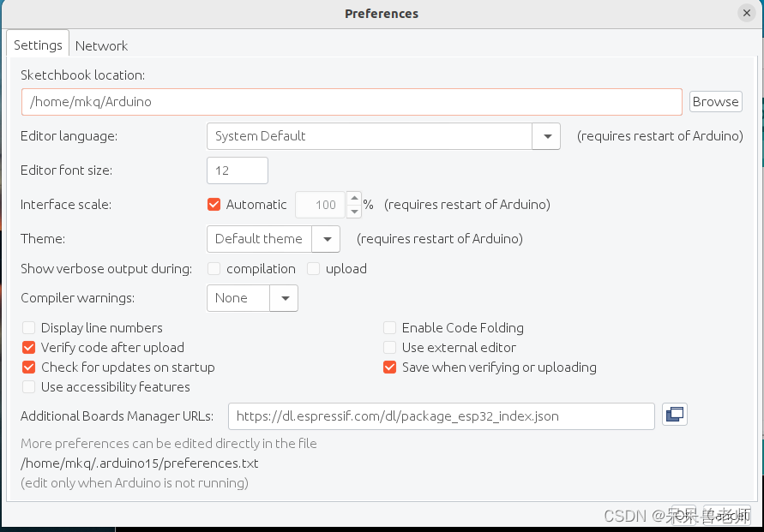Image resolution: width=764 pixels, height=532 pixels.
Task: Increase the interface scale with the up arrow
Action: [353, 199]
